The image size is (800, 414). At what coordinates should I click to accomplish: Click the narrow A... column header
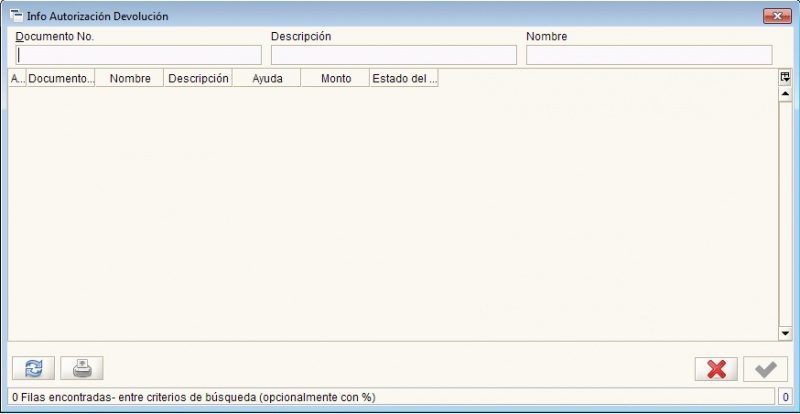pyautogui.click(x=18, y=79)
